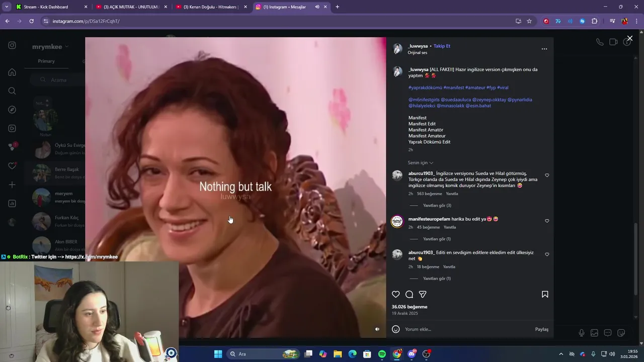This screenshot has height=362, width=644.
Task: Go back to the previous page
Action: (x=7, y=21)
